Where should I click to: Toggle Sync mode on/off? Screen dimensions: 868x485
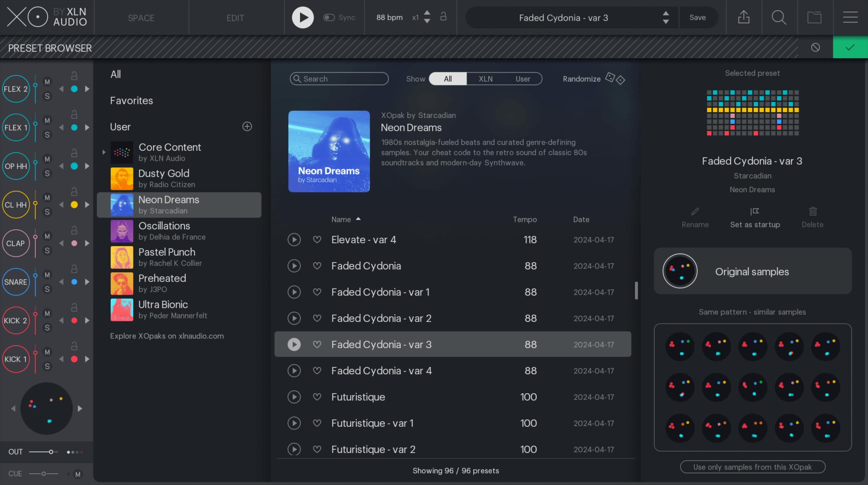(x=329, y=17)
